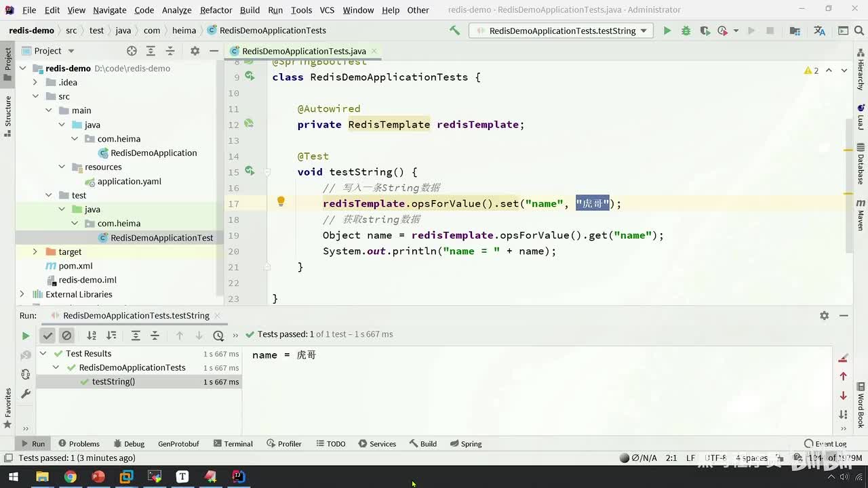Open the Problems tool window button

(79, 444)
